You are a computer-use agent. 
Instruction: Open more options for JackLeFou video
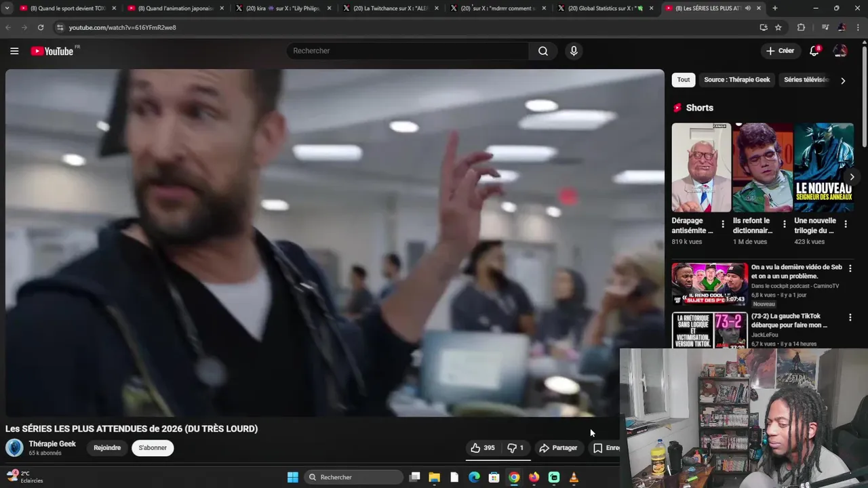click(x=850, y=317)
